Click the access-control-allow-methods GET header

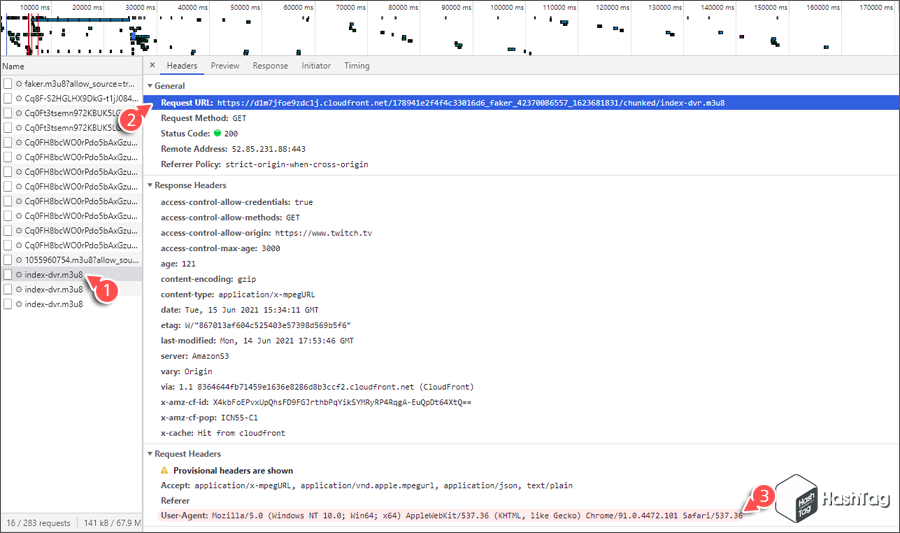pos(230,217)
